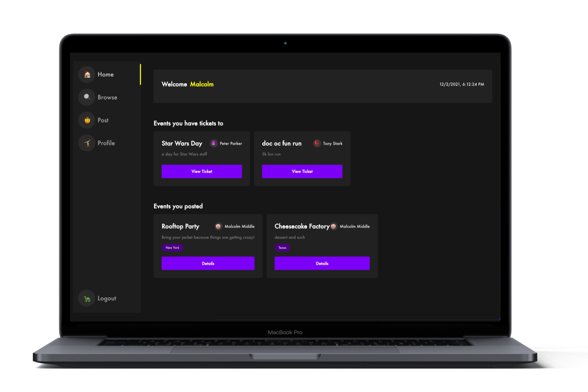Click the Texas location tag
Image resolution: width=588 pixels, height=392 pixels.
282,248
